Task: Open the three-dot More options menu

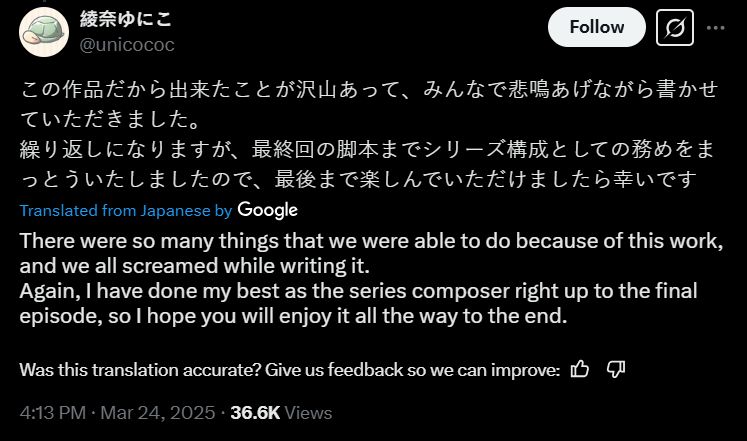Action: [715, 28]
